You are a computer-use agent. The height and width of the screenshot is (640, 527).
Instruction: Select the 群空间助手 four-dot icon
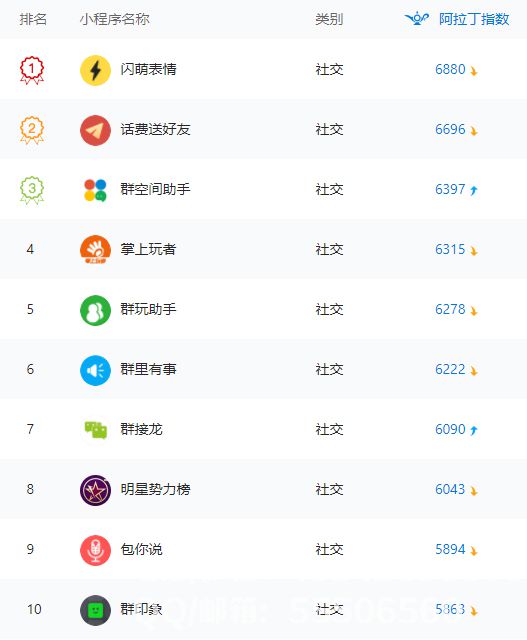(x=95, y=190)
